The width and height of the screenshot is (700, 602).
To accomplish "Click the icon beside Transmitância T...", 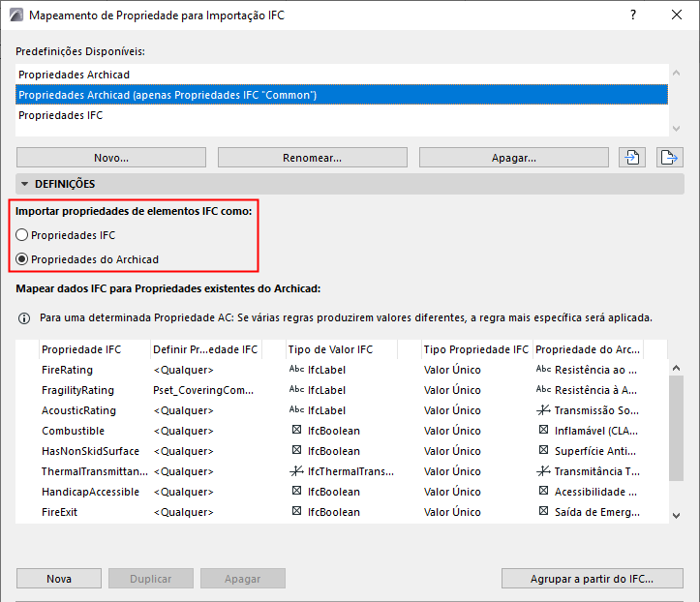I will coord(543,470).
